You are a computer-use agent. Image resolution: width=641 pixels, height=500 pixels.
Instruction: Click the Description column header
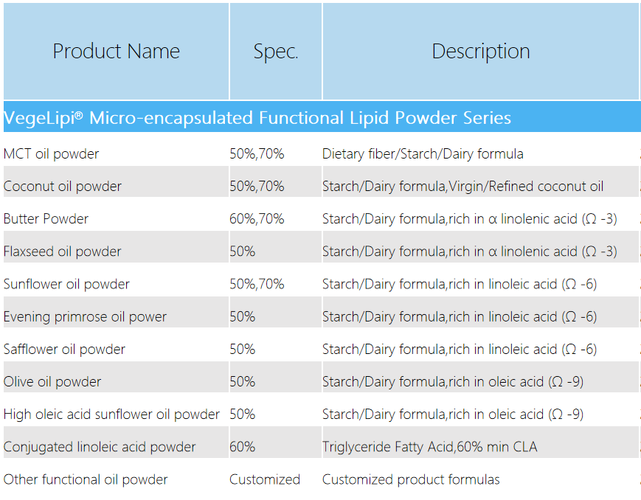click(481, 51)
